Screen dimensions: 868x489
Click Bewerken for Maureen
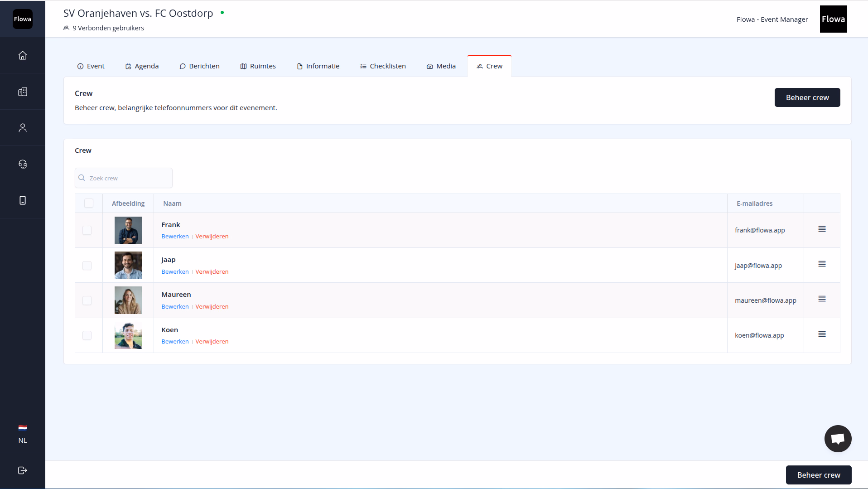tap(175, 307)
